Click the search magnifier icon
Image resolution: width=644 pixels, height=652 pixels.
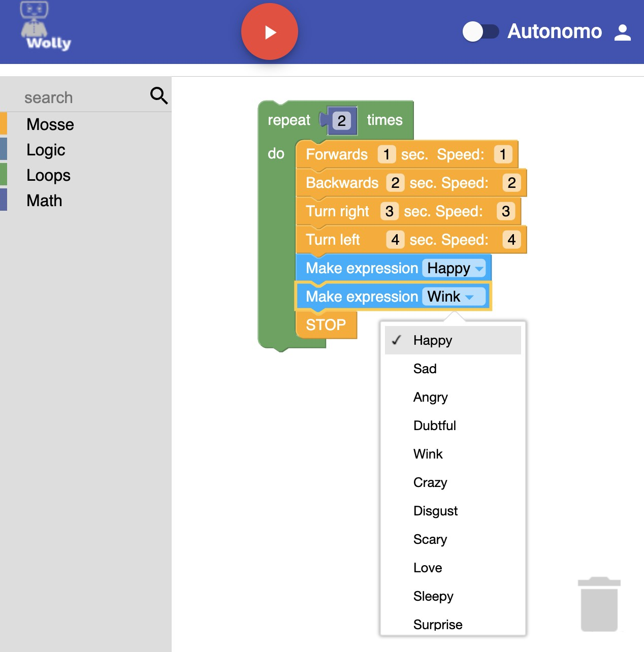[x=159, y=95]
